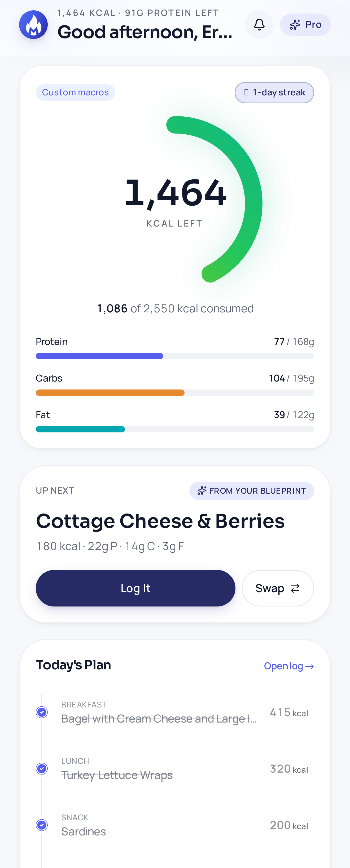Log the Cottage Cheese & Berries meal
Screen dimensions: 350x868
point(135,588)
